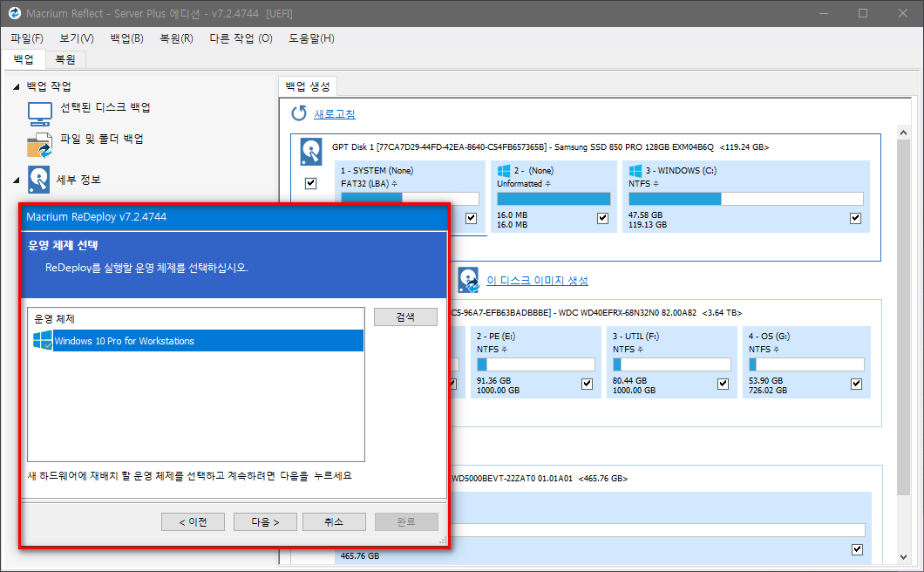Open the 백업(B) menu
The width and height of the screenshot is (924, 572).
126,38
